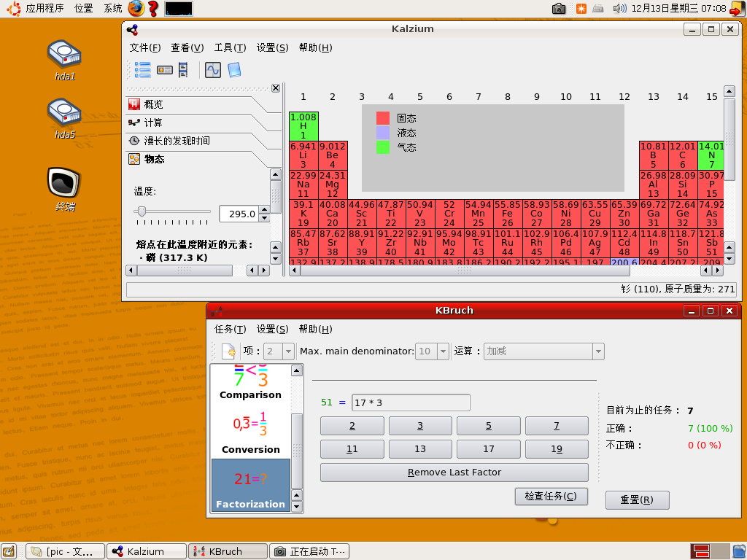Close the Kalzium sidebar panel
This screenshot has height=560, width=747.
coord(275,88)
